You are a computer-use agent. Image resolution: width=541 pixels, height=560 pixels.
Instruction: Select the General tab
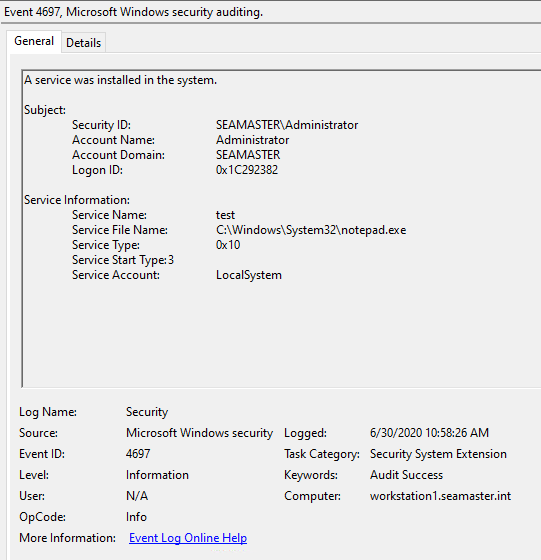[34, 41]
